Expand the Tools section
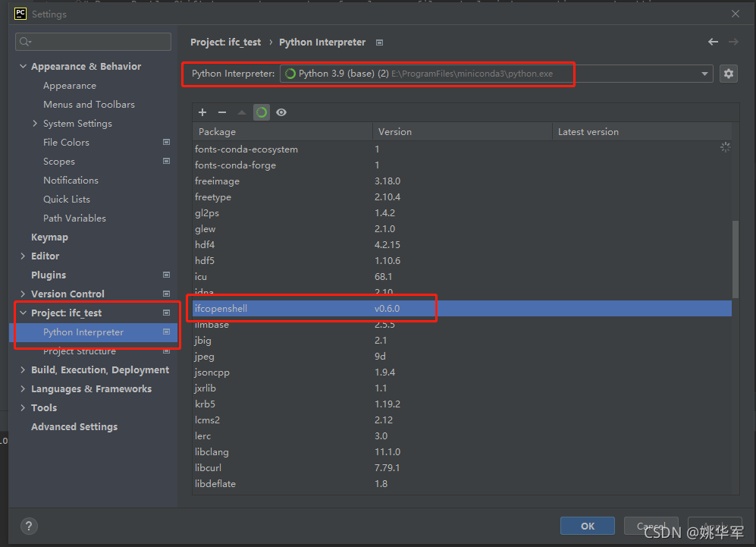The height and width of the screenshot is (547, 756). [23, 407]
